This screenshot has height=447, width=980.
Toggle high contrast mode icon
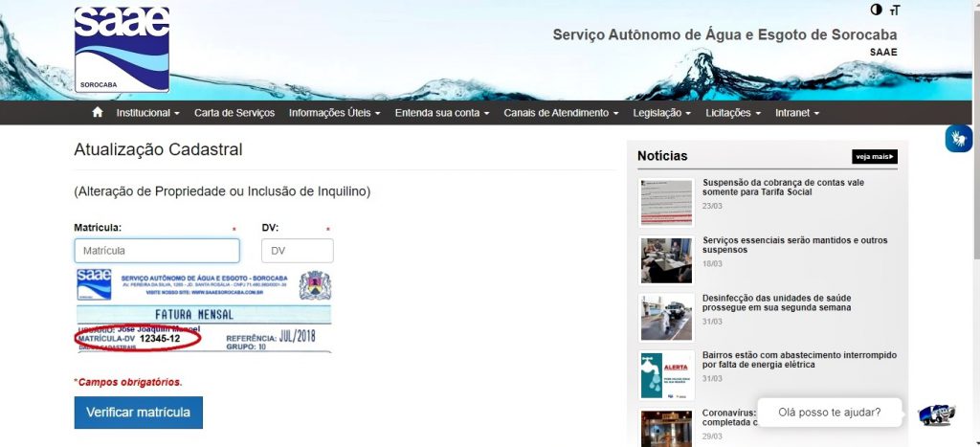(x=876, y=10)
